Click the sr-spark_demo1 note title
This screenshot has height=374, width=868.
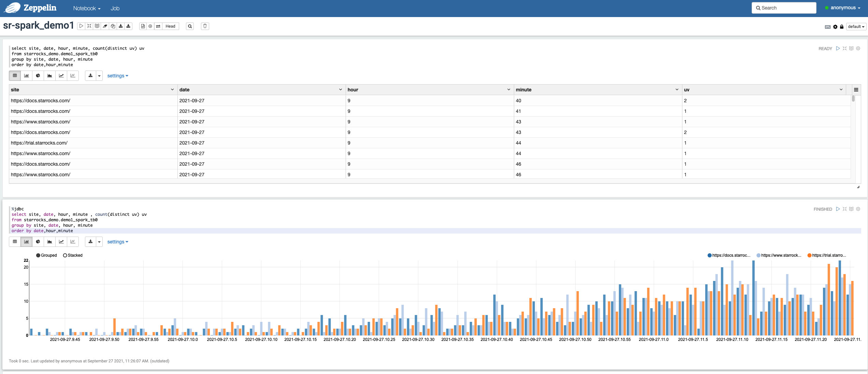39,26
